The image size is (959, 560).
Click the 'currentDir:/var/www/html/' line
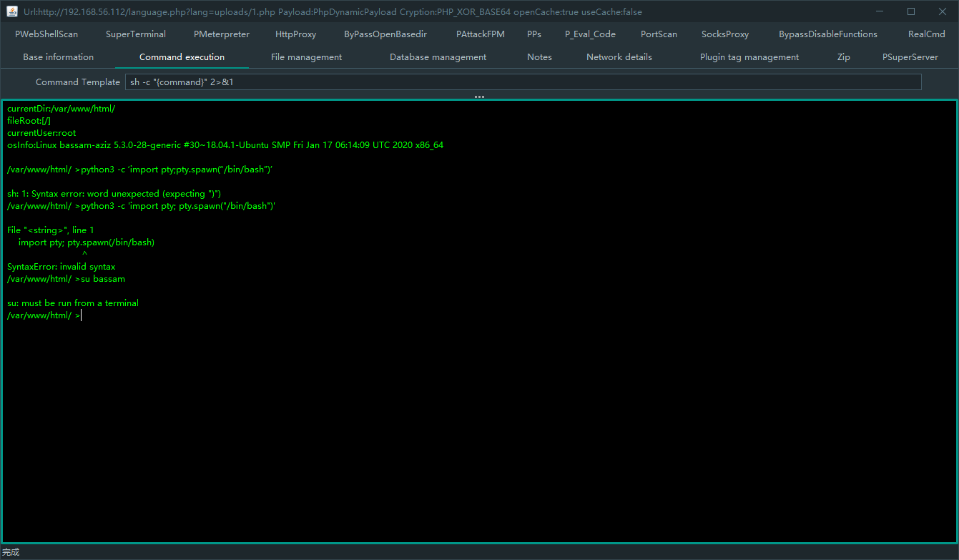[x=61, y=109]
